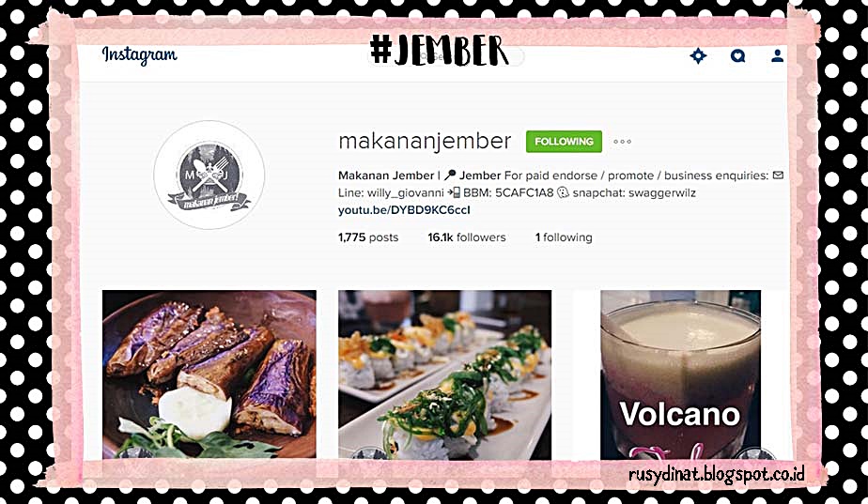Click the 1,775 posts count
The width and height of the screenshot is (868, 504).
point(368,237)
